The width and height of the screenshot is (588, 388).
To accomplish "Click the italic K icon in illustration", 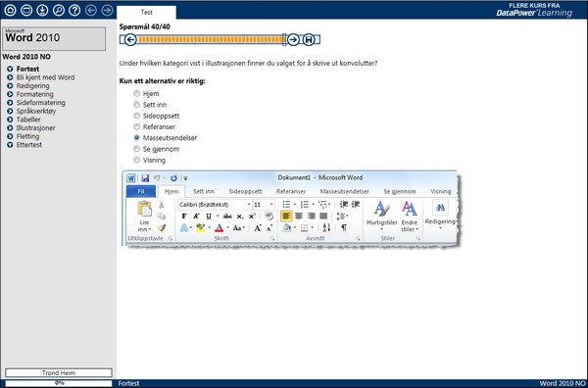I will (x=196, y=217).
